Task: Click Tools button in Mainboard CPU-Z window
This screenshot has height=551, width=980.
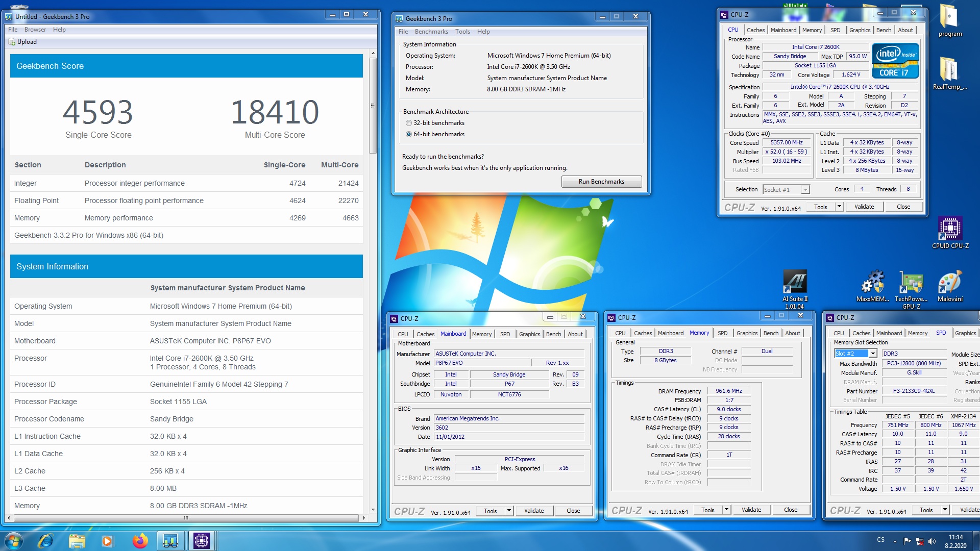Action: tap(490, 511)
